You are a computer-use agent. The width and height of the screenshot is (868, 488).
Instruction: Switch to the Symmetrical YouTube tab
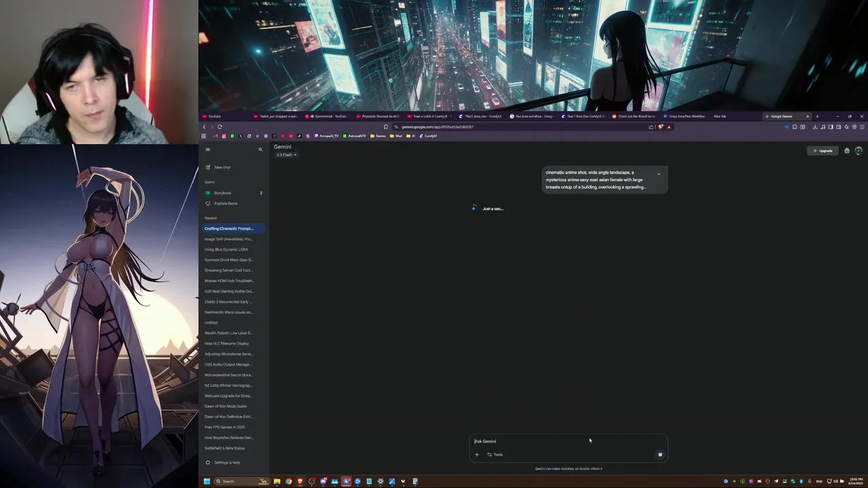coord(328,116)
